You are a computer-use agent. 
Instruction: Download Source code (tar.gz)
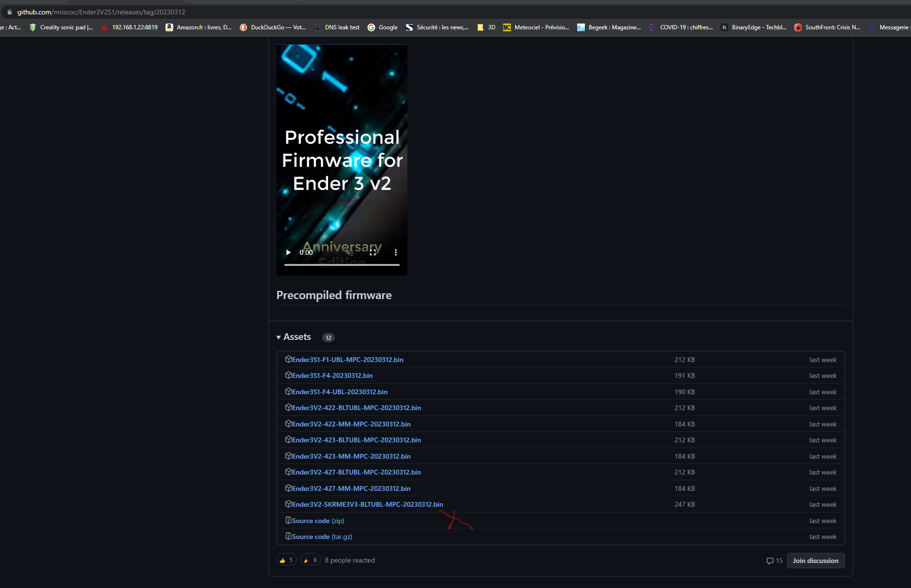322,537
